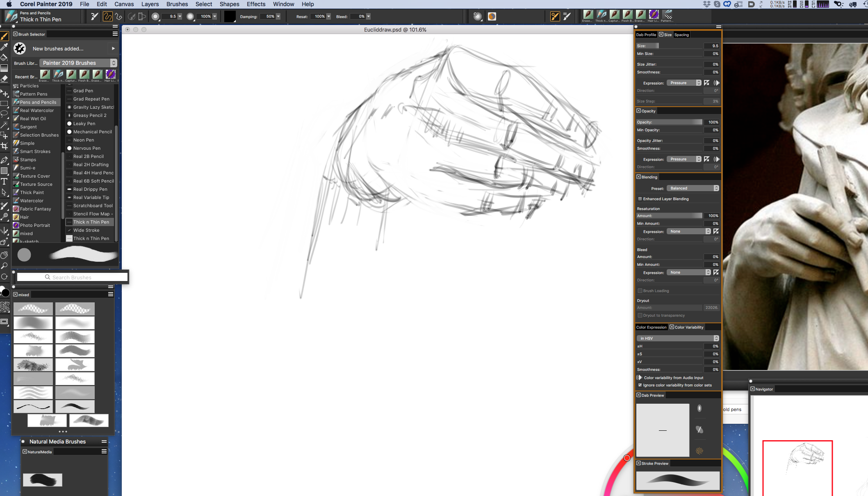Image resolution: width=868 pixels, height=496 pixels.
Task: Open the Size Expression Pressure dropdown
Action: [684, 83]
